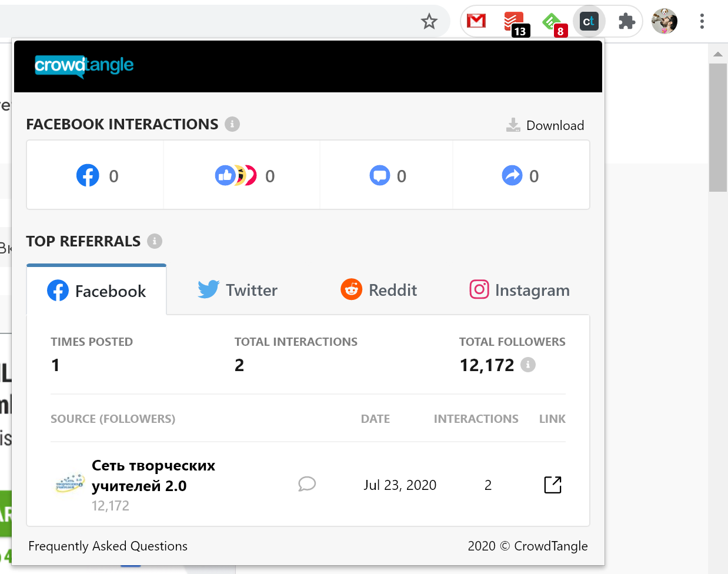The width and height of the screenshot is (728, 574).
Task: Download the interactions data
Action: click(x=545, y=125)
